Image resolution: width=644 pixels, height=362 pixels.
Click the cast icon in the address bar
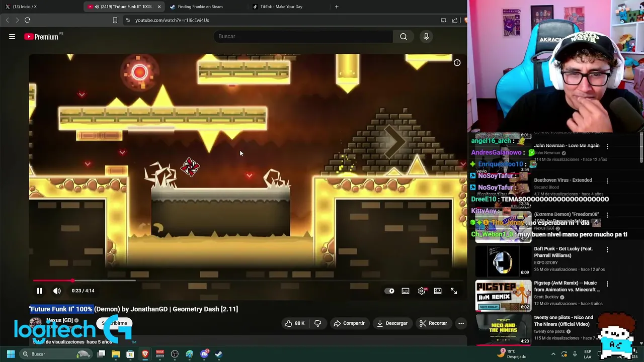pos(443,20)
